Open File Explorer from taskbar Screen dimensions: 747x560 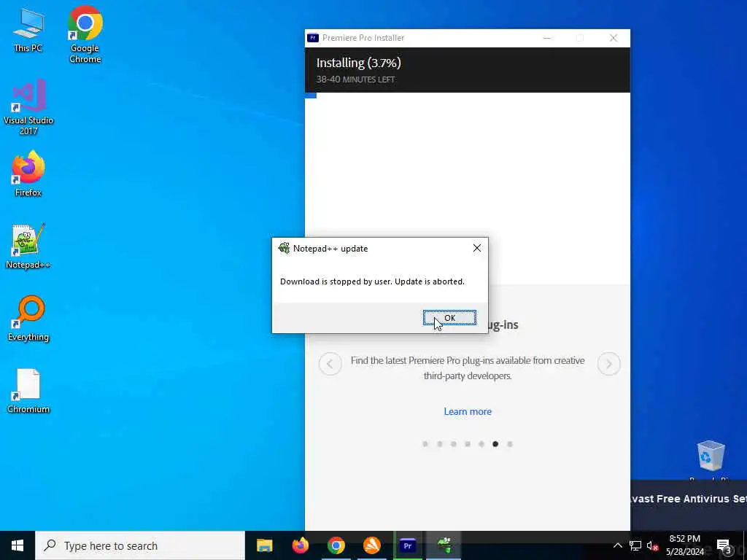pos(264,545)
